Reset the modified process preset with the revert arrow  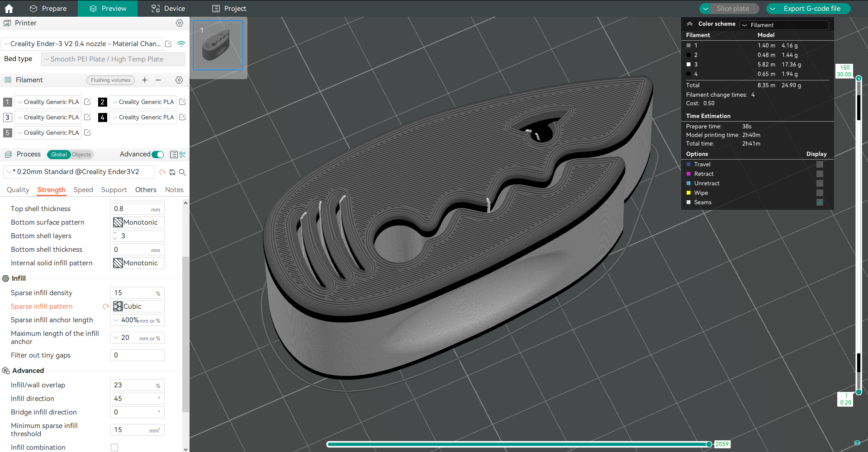tap(162, 172)
